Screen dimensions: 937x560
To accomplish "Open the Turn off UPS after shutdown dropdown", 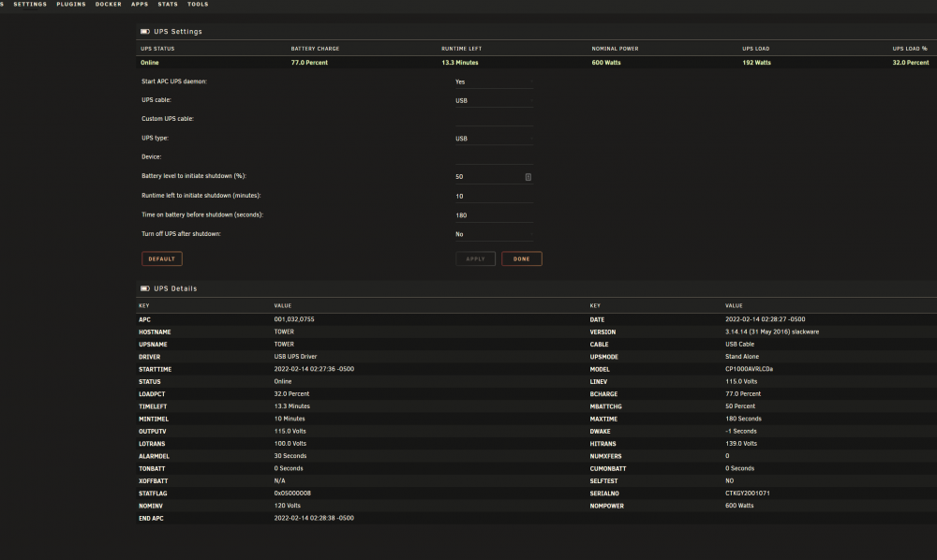I will (x=494, y=234).
